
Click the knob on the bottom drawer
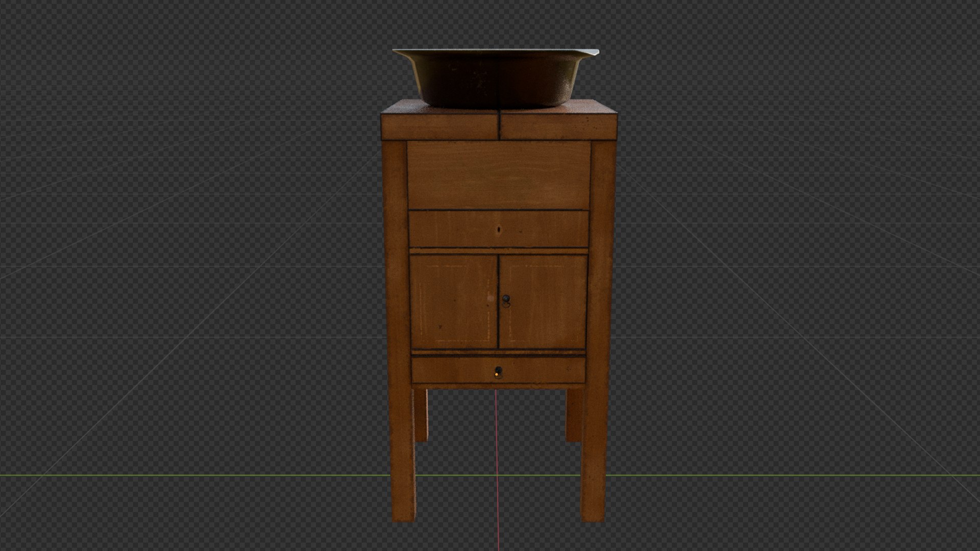pos(498,372)
